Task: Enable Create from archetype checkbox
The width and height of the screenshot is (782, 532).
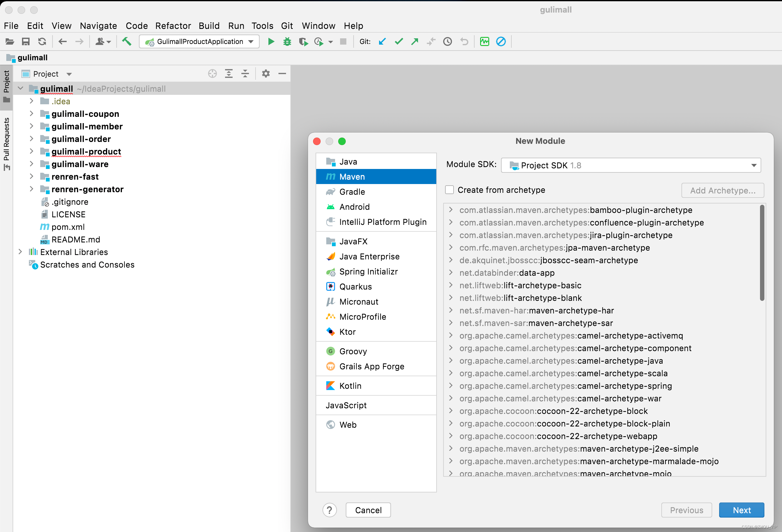Action: (x=449, y=190)
